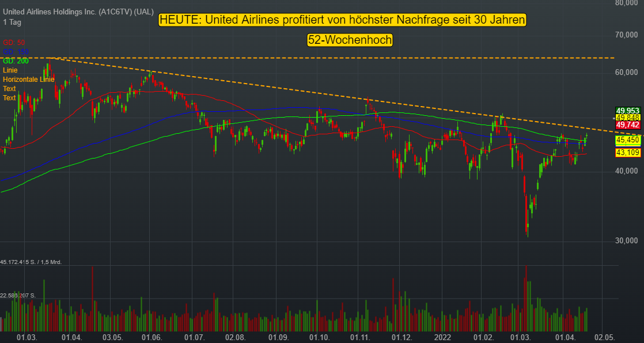
Task: Click the HEUTE United Airlines headline annotation
Action: tap(342, 20)
